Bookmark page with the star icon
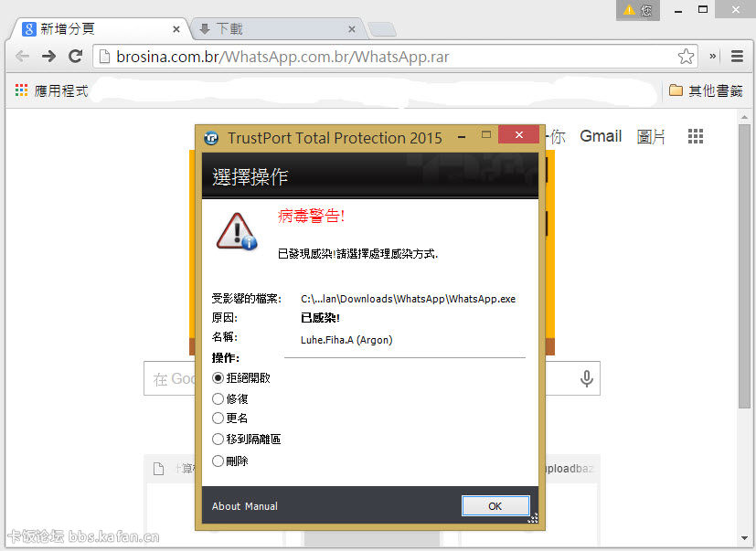This screenshot has height=551, width=756. point(686,57)
